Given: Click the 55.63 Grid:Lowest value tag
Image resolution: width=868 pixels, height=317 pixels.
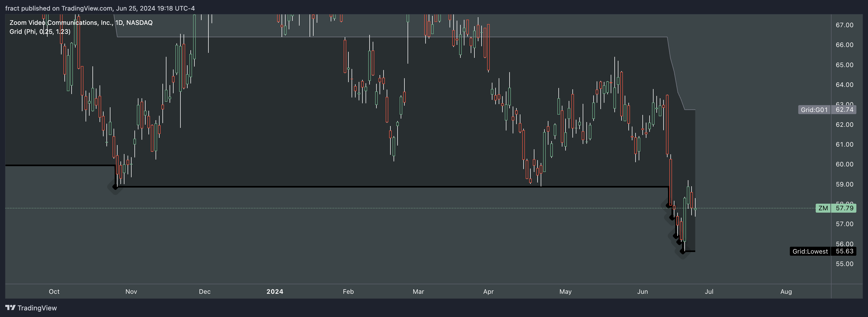Looking at the screenshot, I should click(844, 251).
